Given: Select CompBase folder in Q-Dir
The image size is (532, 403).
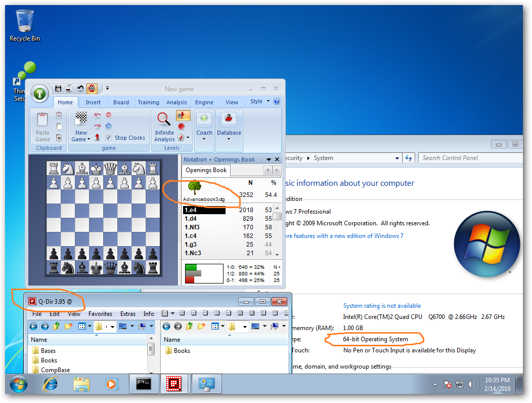Looking at the screenshot, I should click(51, 370).
